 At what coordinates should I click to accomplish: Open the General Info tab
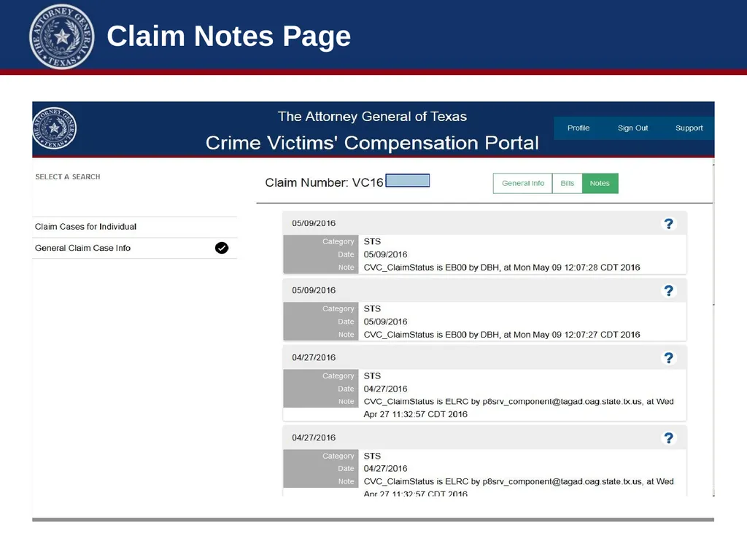(x=522, y=183)
